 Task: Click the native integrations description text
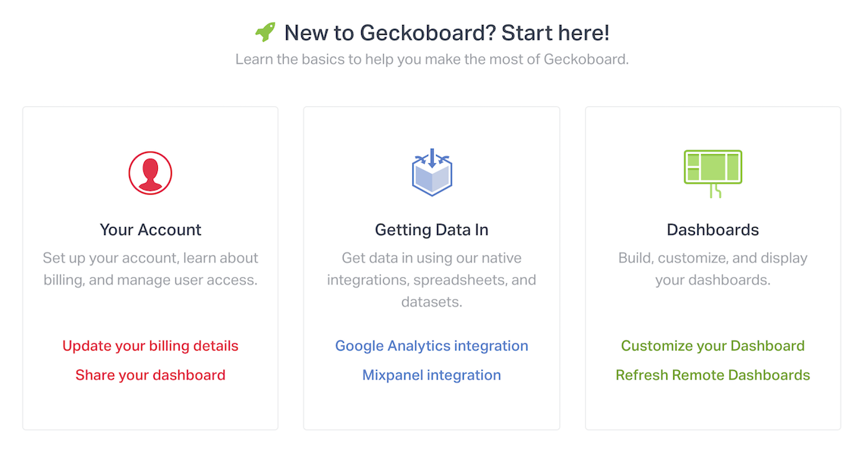[432, 280]
